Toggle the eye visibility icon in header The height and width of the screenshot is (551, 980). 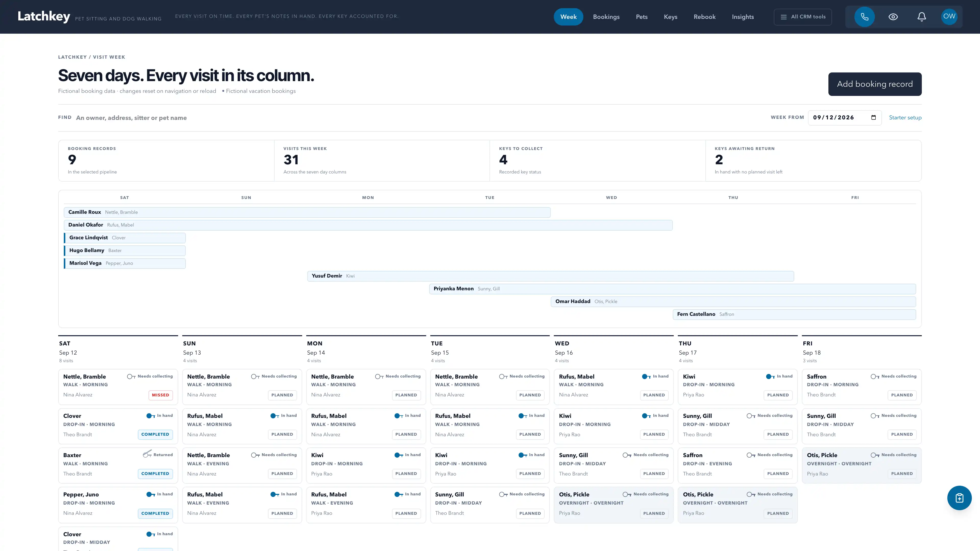893,17
